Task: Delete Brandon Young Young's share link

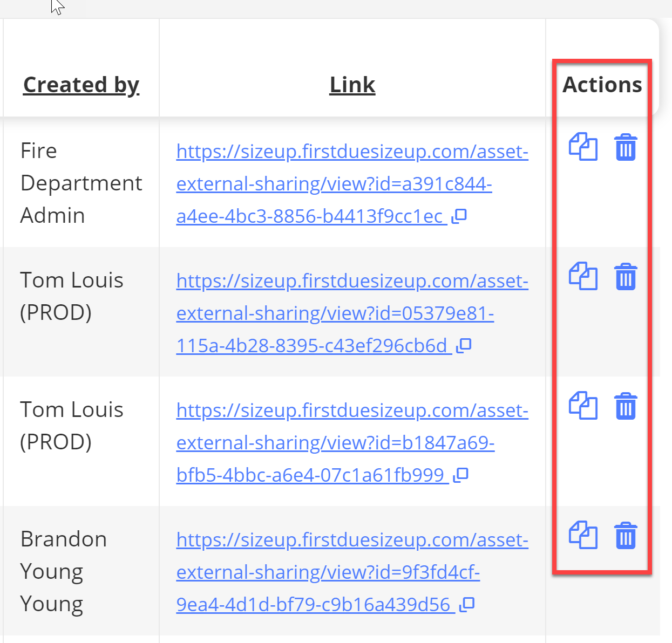Action: coord(626,536)
